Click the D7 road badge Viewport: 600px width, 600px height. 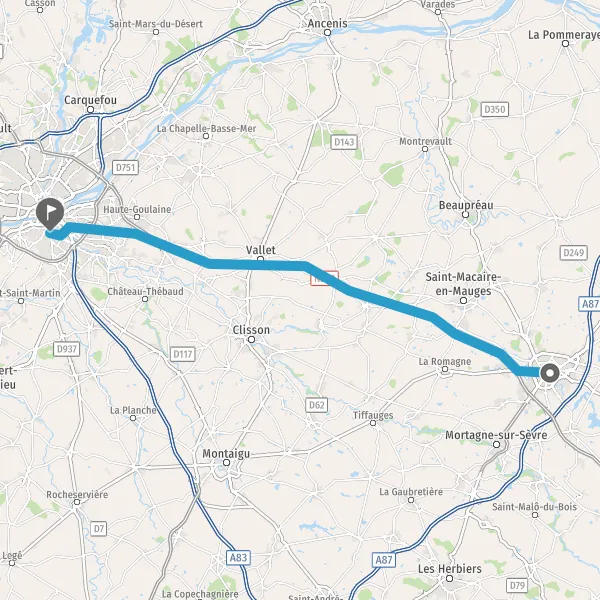(x=99, y=529)
